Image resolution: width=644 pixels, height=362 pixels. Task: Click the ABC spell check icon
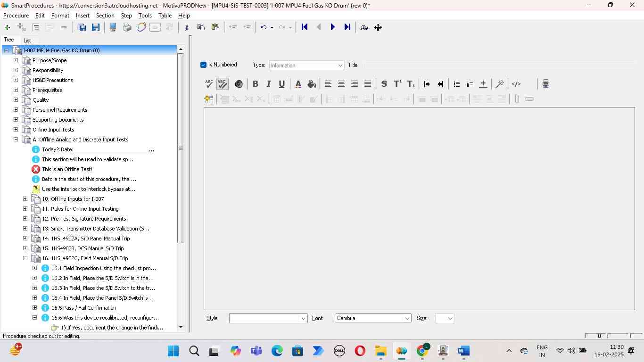pyautogui.click(x=209, y=84)
